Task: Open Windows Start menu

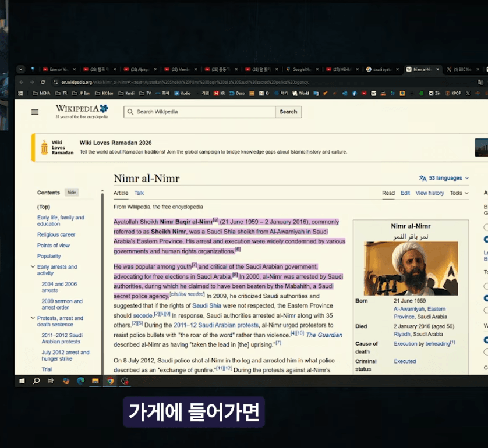Action: [22, 381]
